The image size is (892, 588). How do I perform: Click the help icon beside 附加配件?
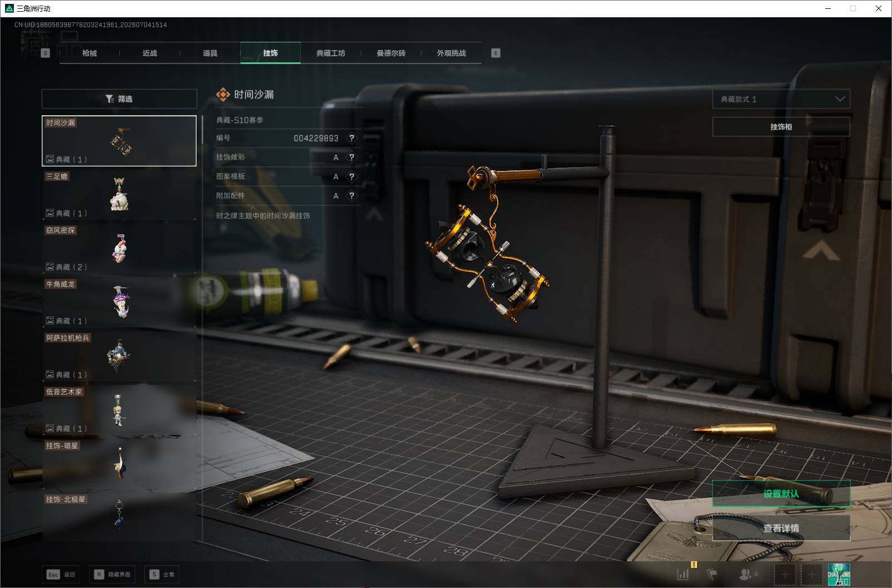click(351, 196)
